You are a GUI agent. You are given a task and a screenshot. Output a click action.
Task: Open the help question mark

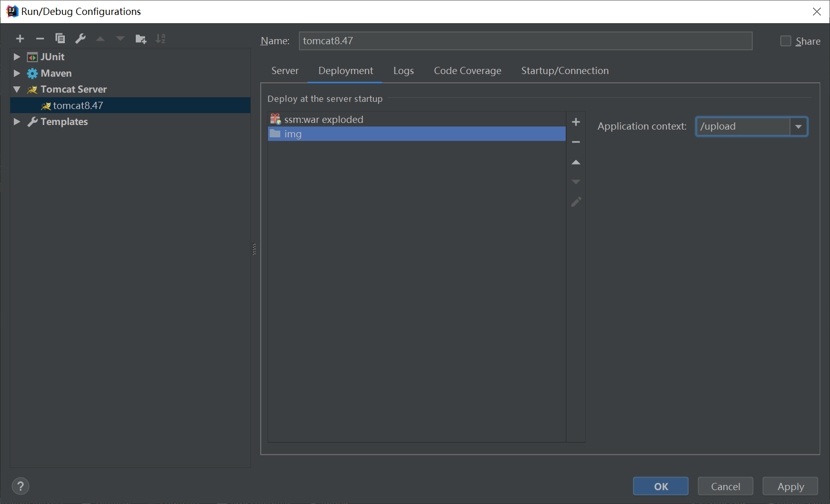(21, 485)
